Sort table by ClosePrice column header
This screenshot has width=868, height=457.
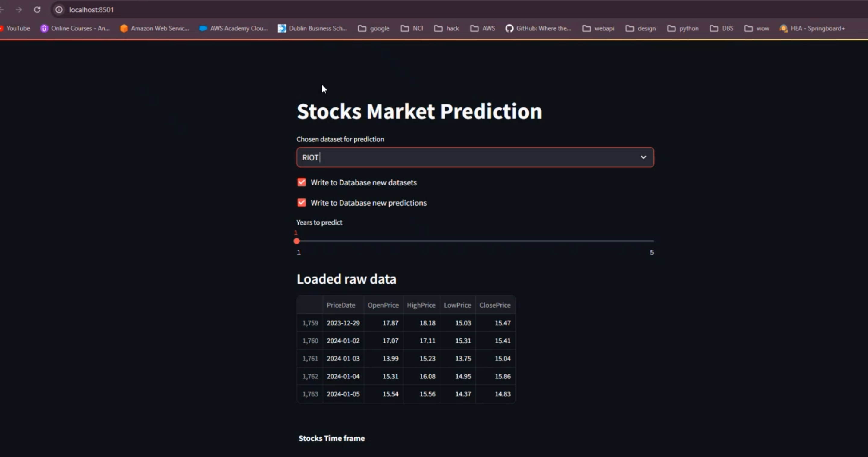point(495,305)
